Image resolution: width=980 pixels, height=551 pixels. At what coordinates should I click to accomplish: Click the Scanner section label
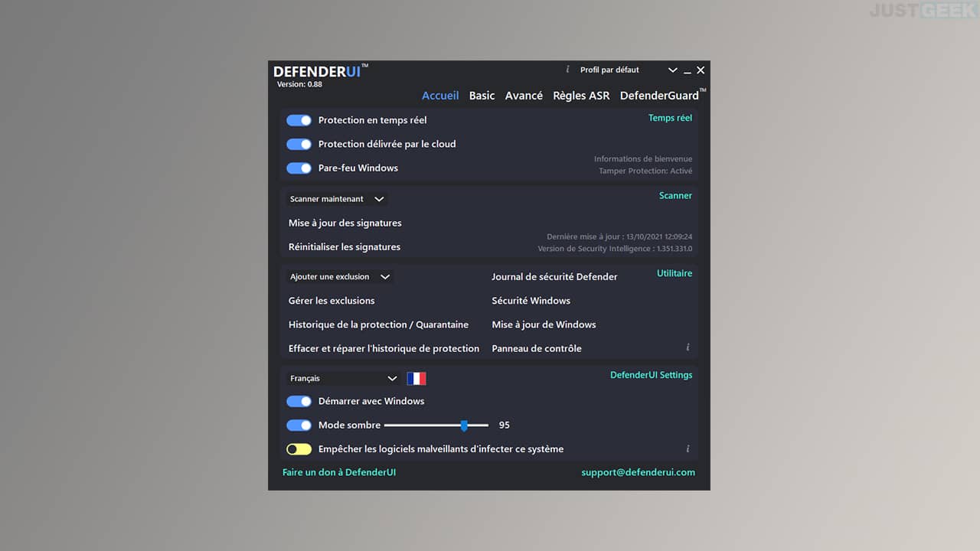click(675, 196)
